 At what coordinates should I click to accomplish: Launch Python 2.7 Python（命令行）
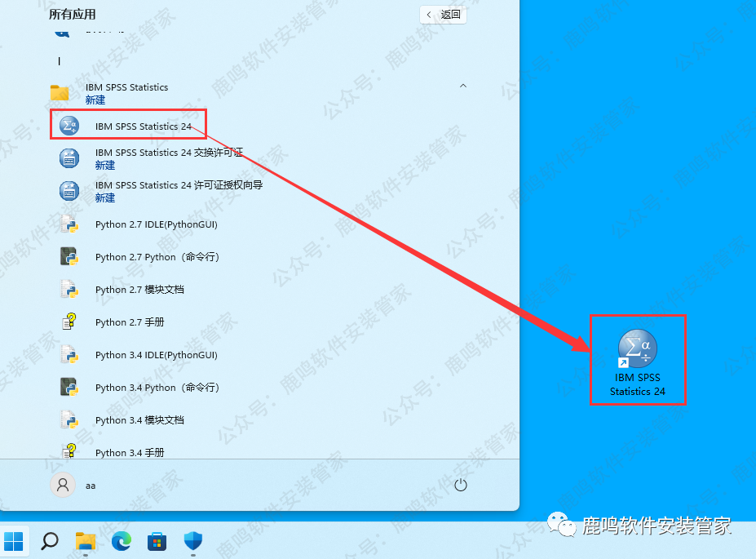coord(157,257)
